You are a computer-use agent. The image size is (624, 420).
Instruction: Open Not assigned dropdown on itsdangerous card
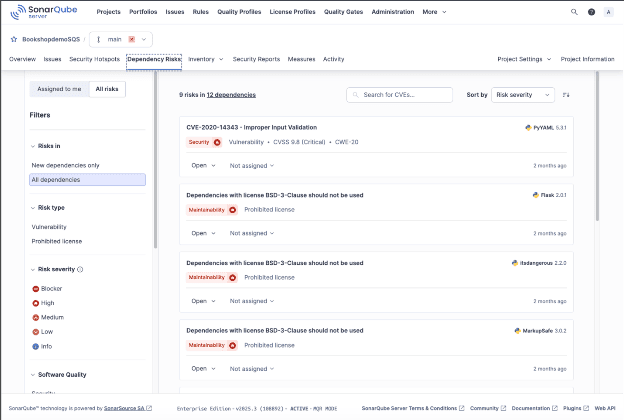click(252, 301)
